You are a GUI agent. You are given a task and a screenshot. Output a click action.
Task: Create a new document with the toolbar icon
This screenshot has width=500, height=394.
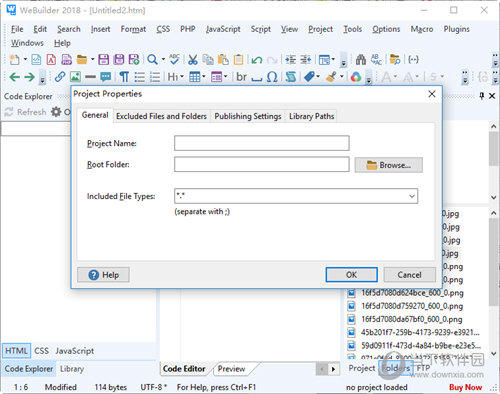(14, 60)
